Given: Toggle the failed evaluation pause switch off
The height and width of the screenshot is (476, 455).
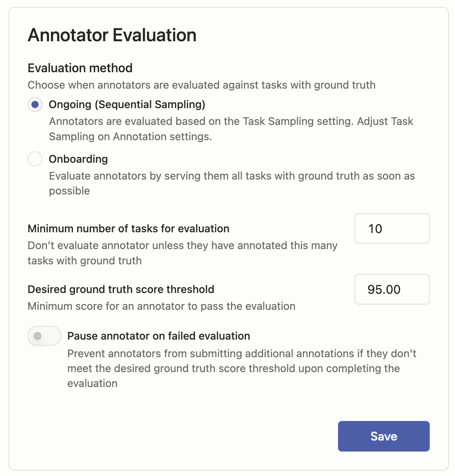Looking at the screenshot, I should [44, 336].
